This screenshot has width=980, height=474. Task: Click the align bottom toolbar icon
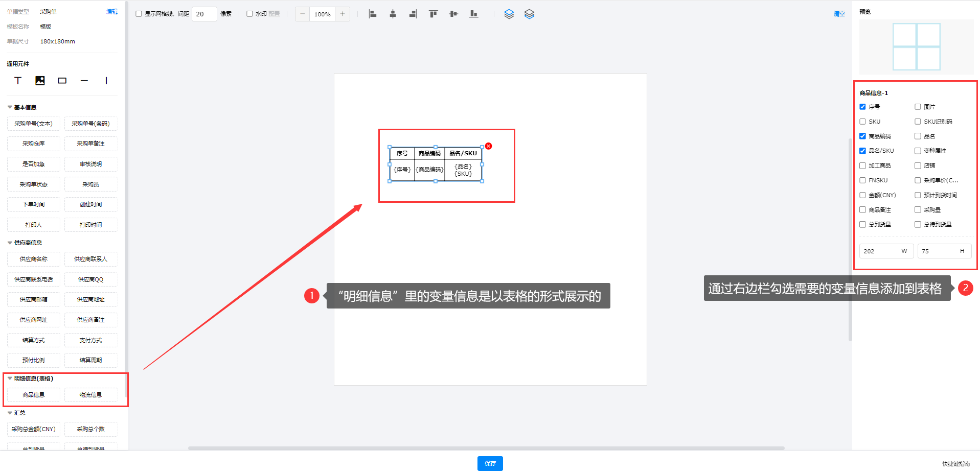tap(474, 14)
